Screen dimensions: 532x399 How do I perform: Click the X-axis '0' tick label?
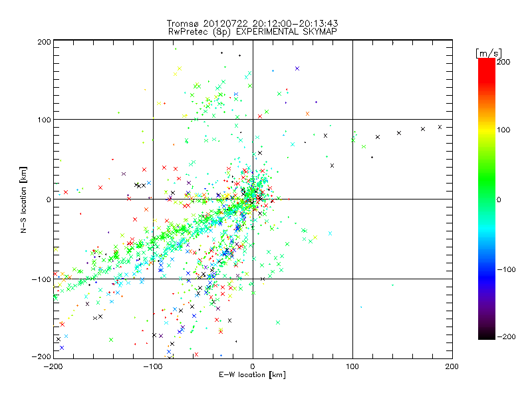(253, 366)
